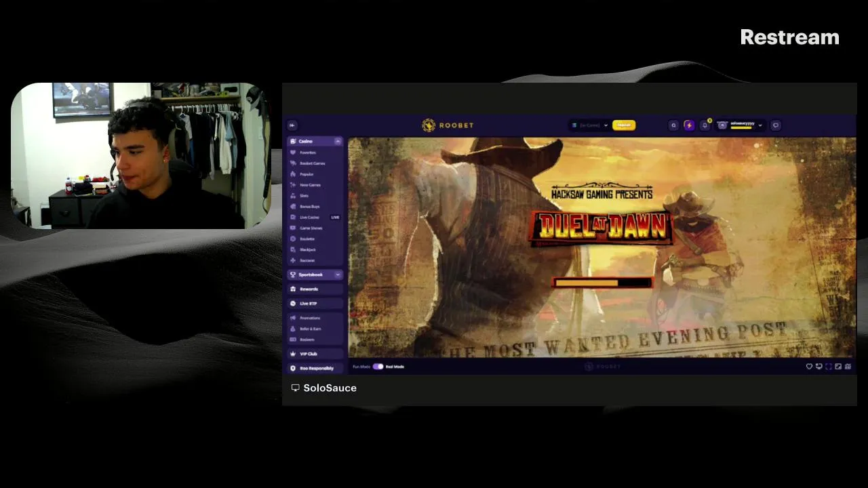
Task: Open the VIP Club sidebar button
Action: [x=315, y=354]
